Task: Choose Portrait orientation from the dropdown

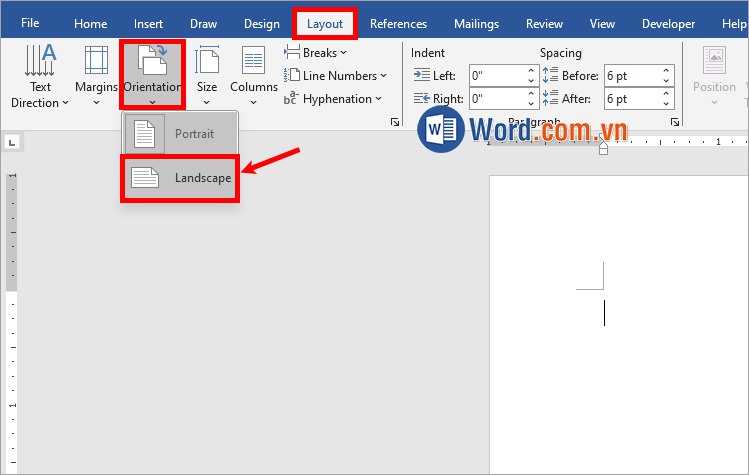Action: pyautogui.click(x=181, y=134)
